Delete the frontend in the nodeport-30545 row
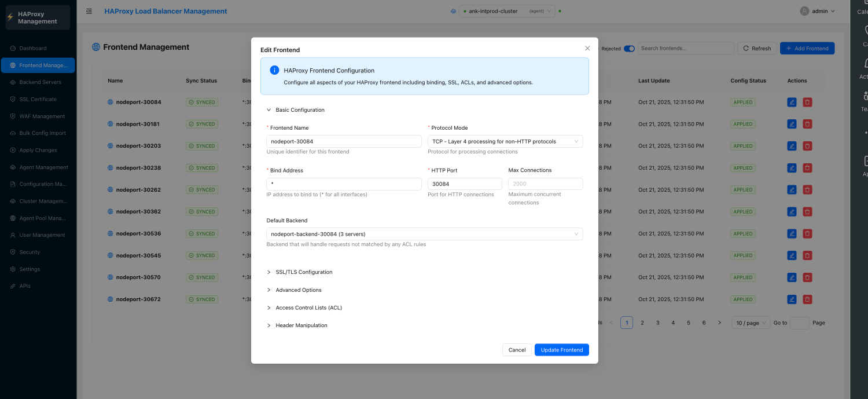868x399 pixels. [807, 255]
